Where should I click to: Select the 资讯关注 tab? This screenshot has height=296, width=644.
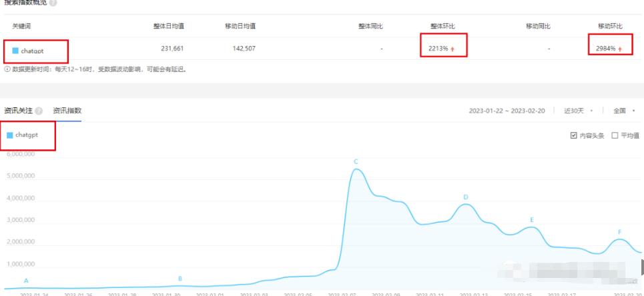[18, 111]
